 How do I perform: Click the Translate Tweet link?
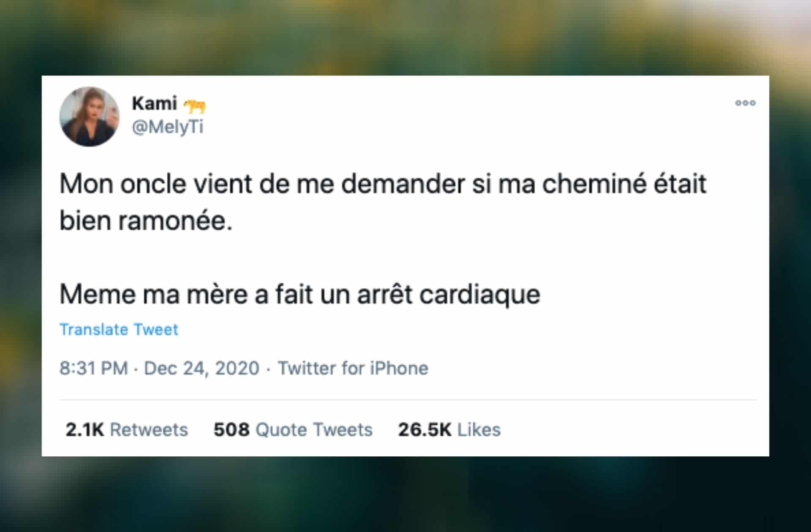(x=119, y=329)
